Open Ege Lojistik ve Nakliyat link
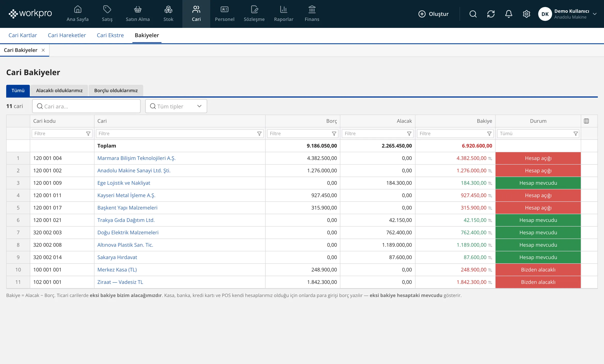The image size is (604, 364). tap(124, 183)
